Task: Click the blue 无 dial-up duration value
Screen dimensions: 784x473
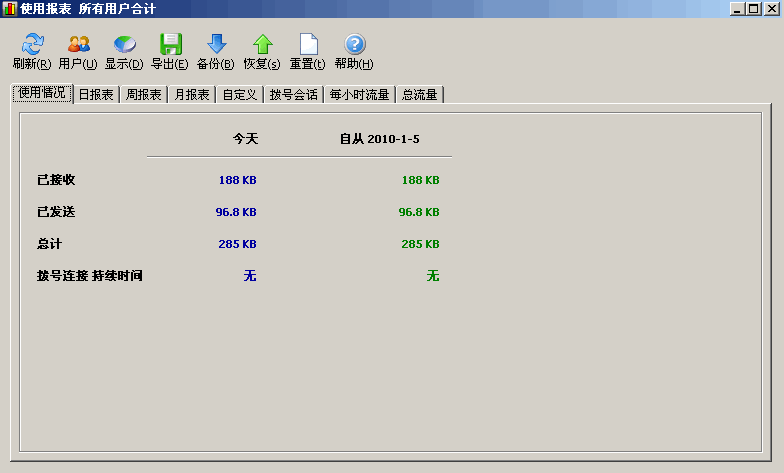Action: 250,276
